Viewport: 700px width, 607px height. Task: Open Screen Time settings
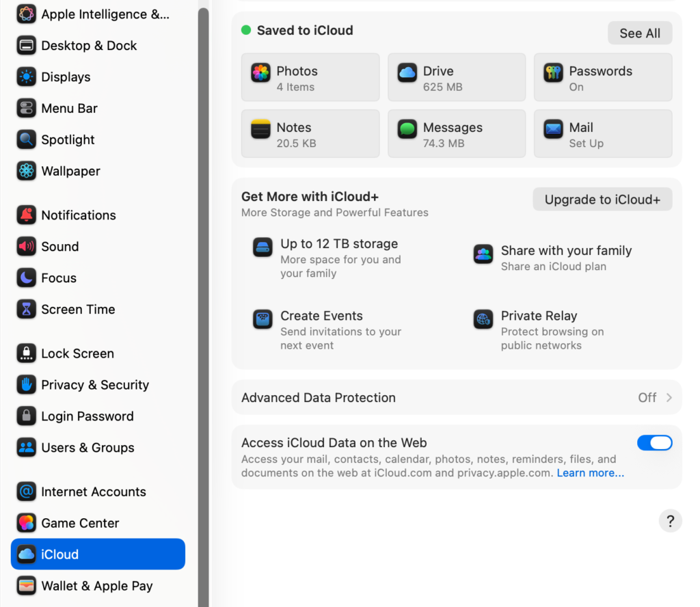point(78,309)
